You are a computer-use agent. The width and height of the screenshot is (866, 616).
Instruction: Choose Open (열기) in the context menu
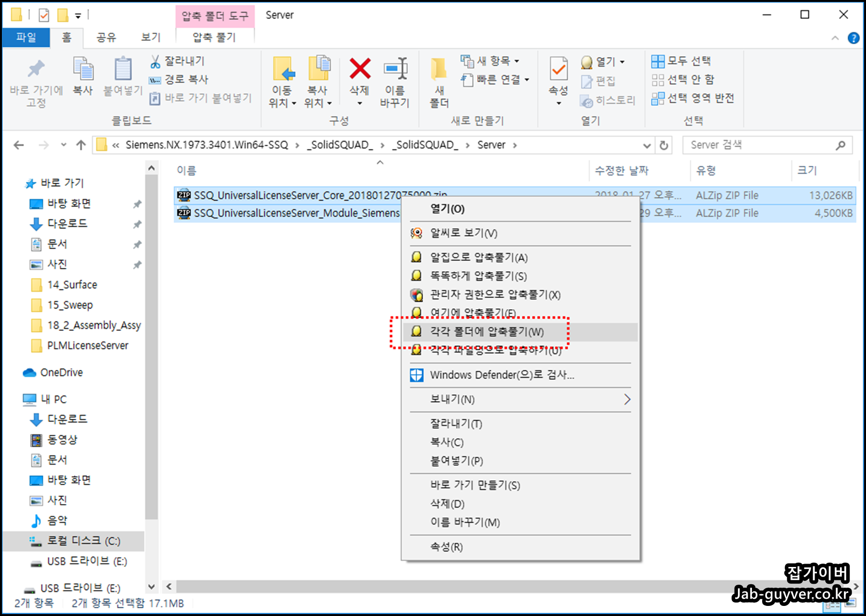click(x=521, y=209)
